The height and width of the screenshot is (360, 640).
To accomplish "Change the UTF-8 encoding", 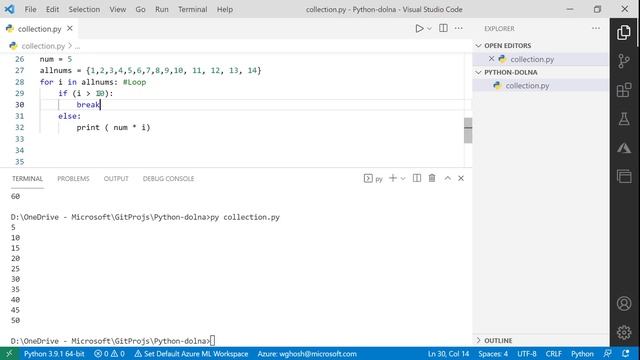I will coord(527,353).
